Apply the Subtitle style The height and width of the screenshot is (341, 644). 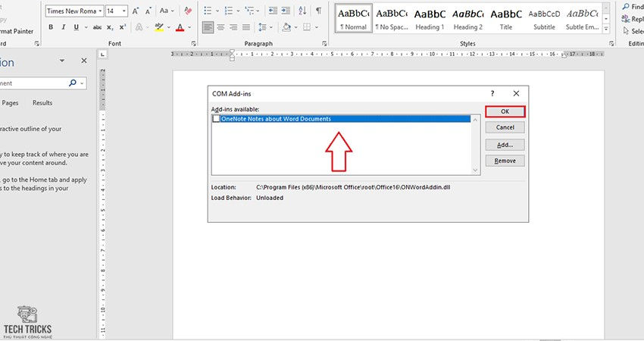(x=544, y=18)
